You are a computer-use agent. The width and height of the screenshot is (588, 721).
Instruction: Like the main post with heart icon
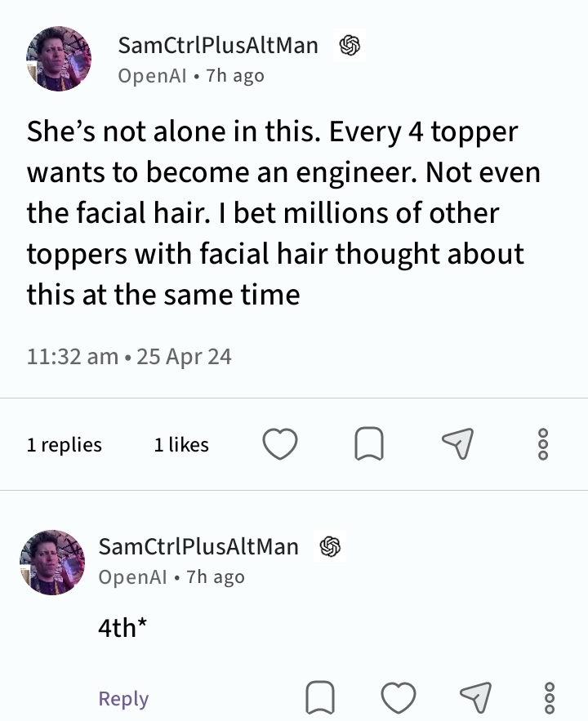pos(279,444)
